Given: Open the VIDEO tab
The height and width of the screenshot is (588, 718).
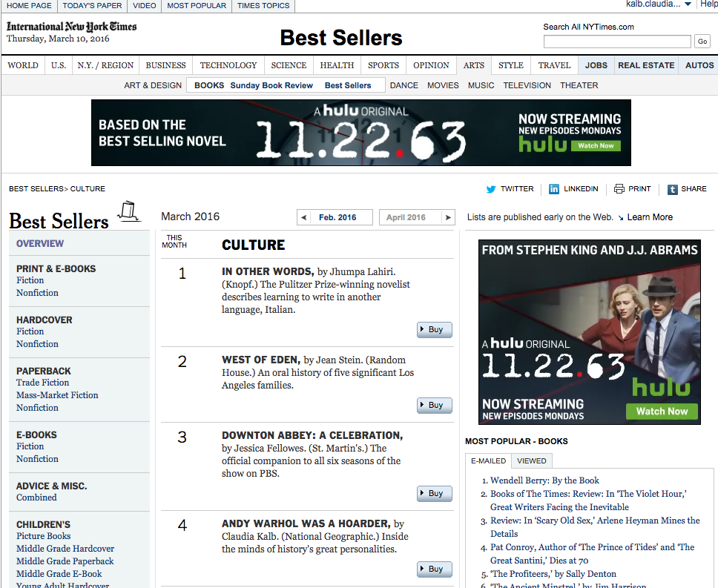Looking at the screenshot, I should (144, 5).
